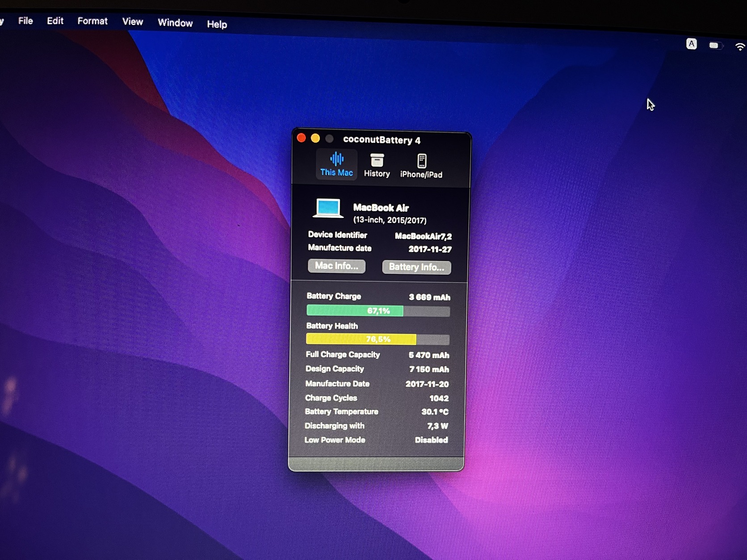Click the 5 470 mAh full charge capacity

429,355
